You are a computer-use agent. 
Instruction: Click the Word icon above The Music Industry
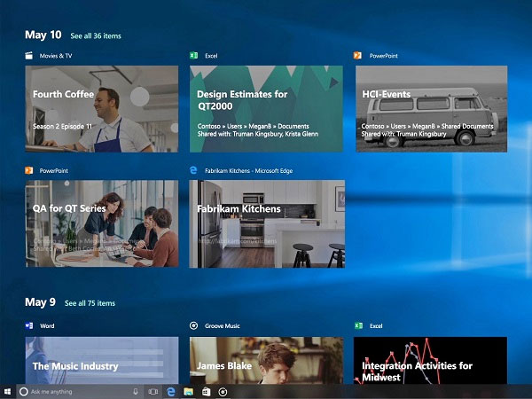29,325
